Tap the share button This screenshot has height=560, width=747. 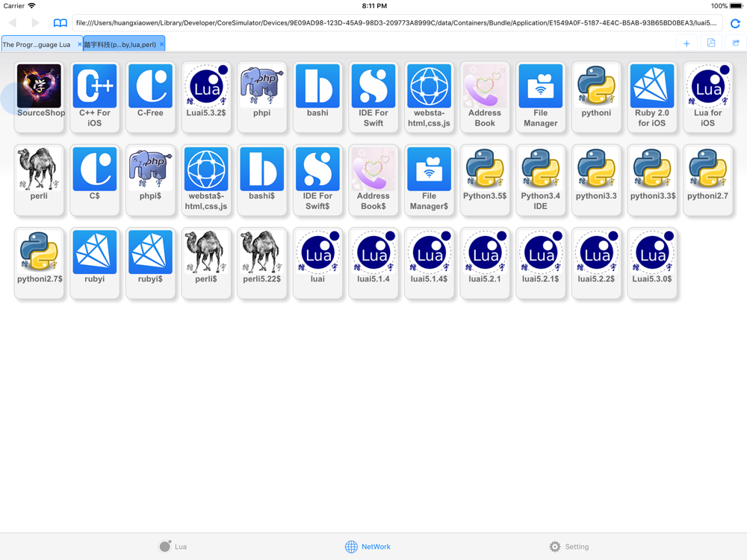coord(736,43)
